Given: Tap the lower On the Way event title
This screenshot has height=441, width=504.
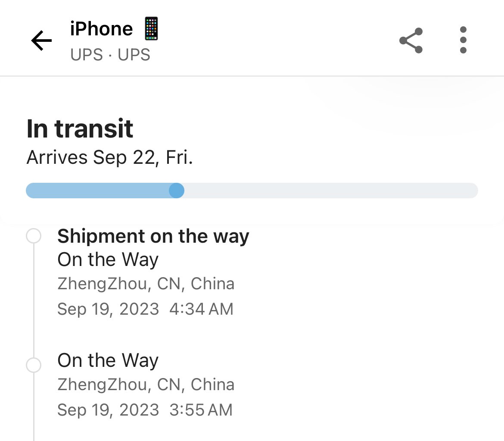Looking at the screenshot, I should (x=108, y=360).
